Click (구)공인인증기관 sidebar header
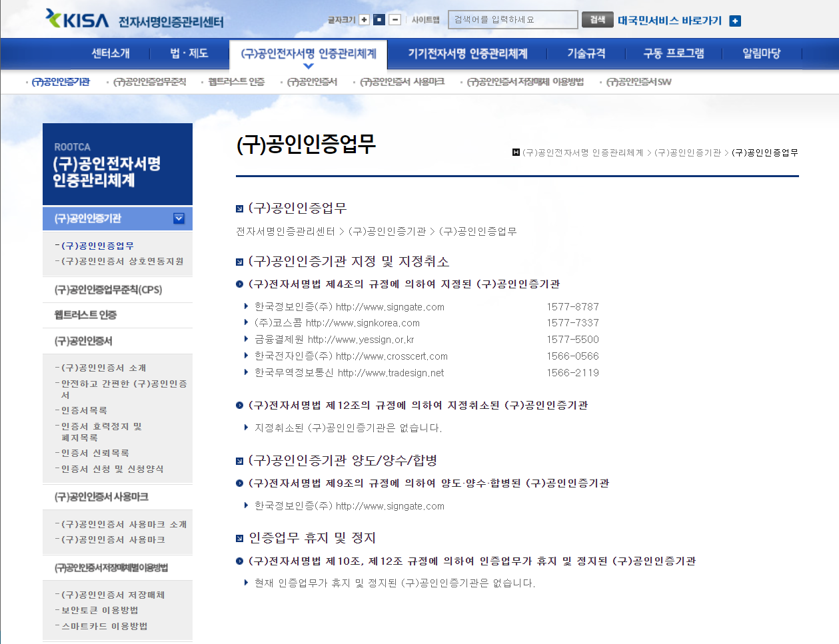 tap(117, 218)
